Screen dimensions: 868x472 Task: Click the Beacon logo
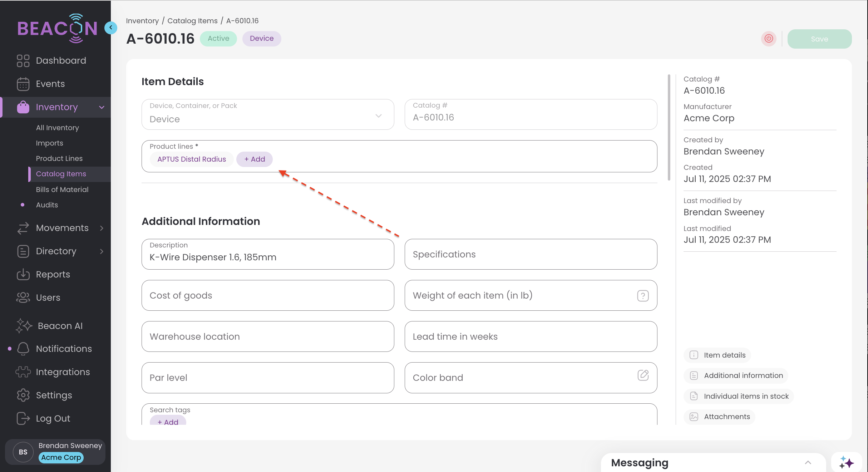pos(57,28)
